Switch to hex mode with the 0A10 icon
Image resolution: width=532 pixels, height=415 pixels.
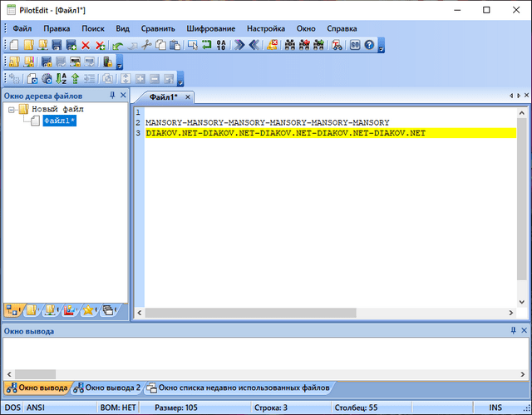(x=221, y=45)
